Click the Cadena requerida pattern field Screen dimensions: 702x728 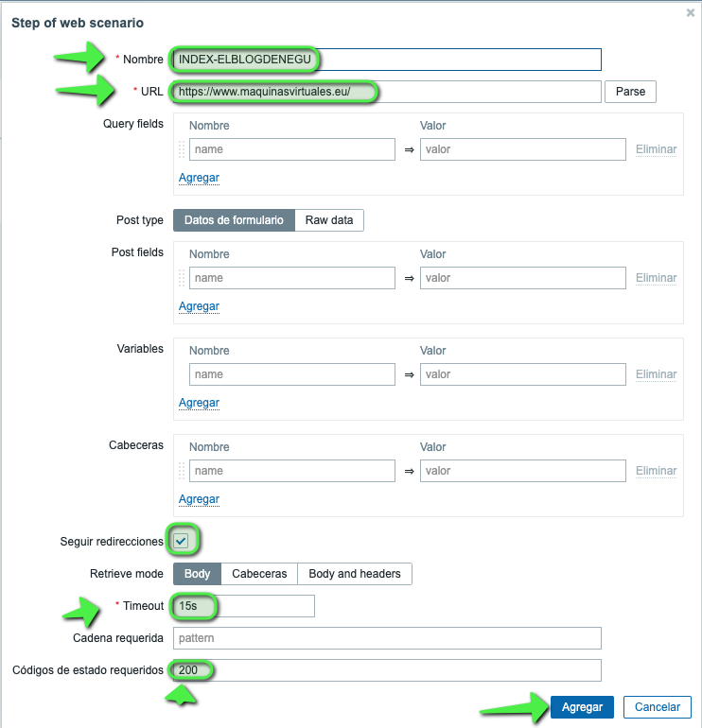[x=387, y=638]
